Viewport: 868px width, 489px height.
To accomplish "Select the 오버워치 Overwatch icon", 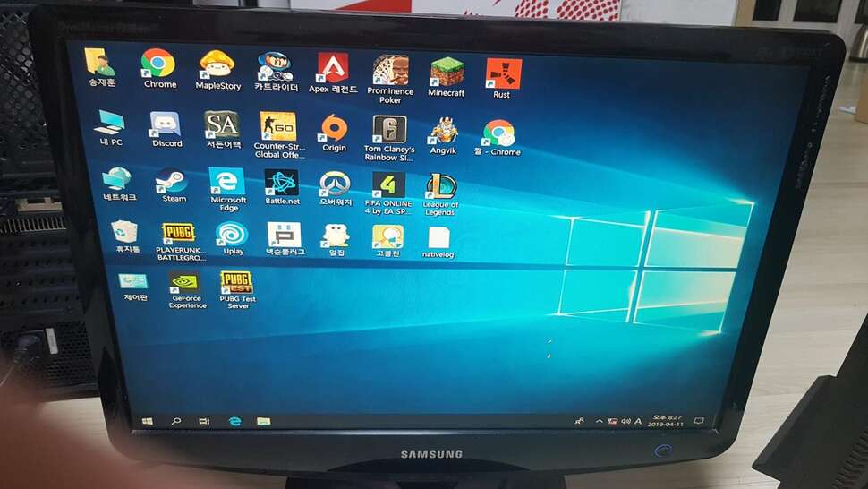I will [x=335, y=189].
